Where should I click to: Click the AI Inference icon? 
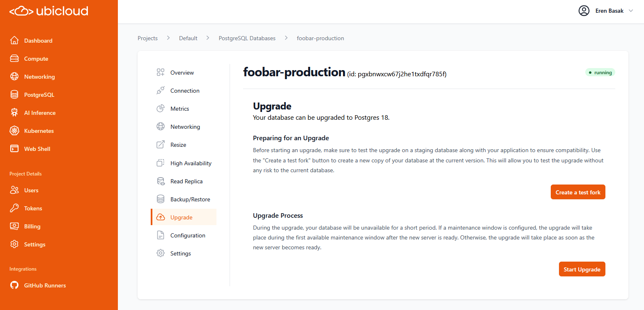click(x=14, y=112)
